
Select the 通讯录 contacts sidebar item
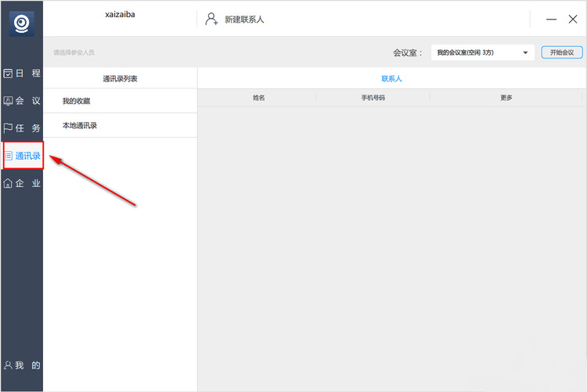(23, 156)
